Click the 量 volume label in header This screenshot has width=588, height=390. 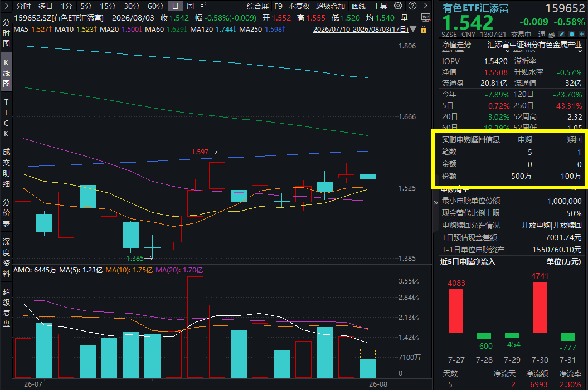point(404,18)
